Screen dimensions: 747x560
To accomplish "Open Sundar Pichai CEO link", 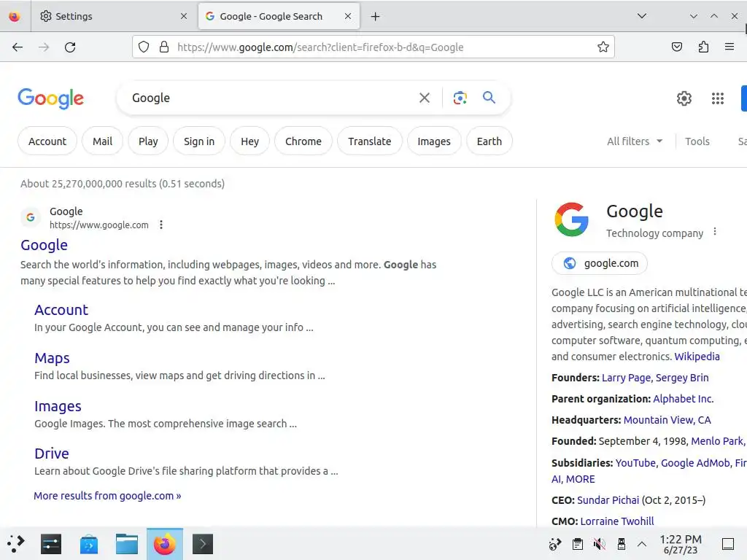I will pyautogui.click(x=608, y=500).
